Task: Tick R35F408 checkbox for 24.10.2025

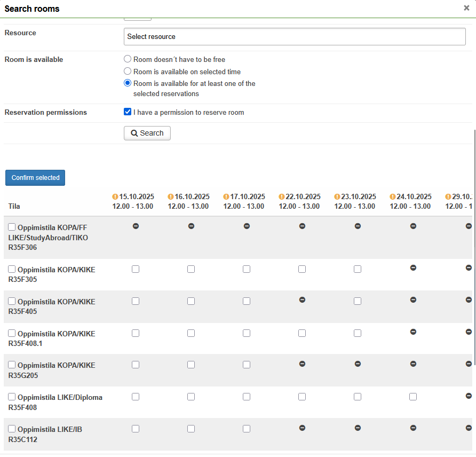Action: (x=413, y=397)
